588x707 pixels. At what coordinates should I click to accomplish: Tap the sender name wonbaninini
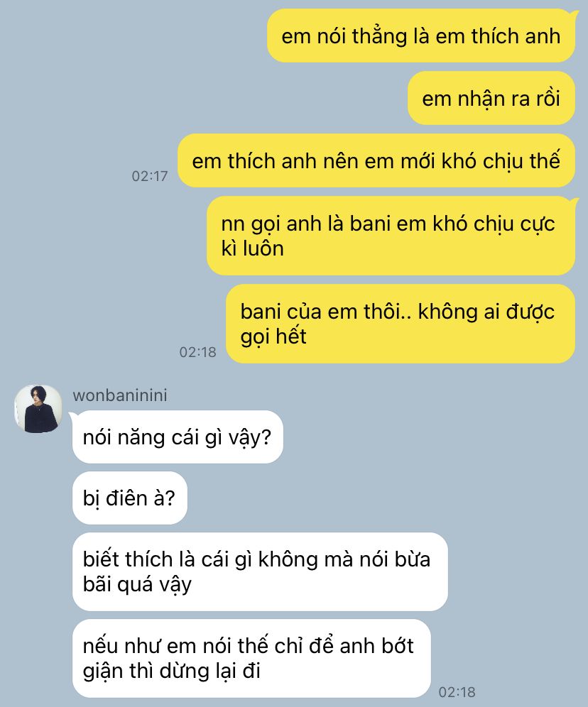click(x=120, y=395)
